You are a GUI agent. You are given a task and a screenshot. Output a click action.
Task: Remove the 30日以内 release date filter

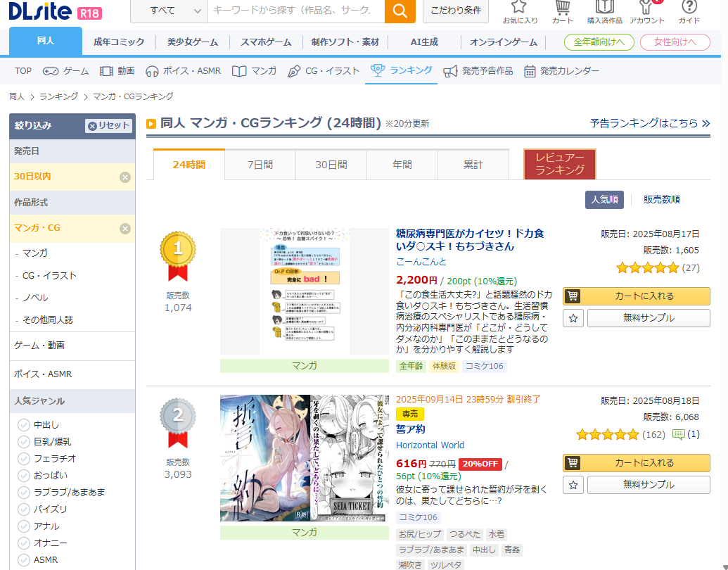point(125,177)
